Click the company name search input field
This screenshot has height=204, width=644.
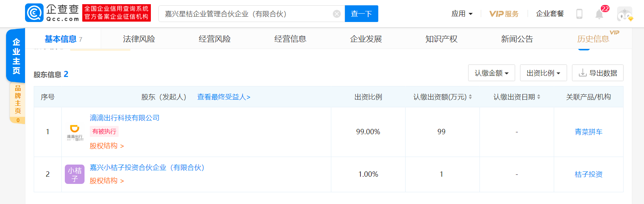tap(246, 14)
